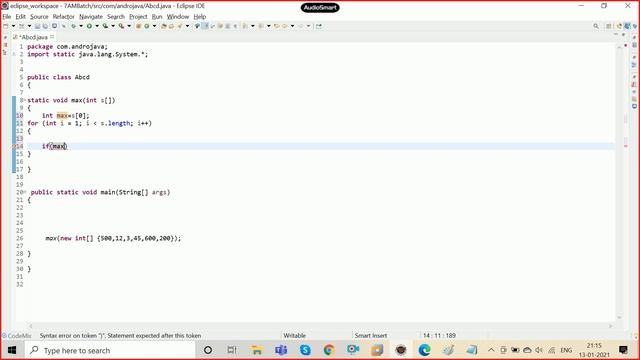The image size is (640, 360).
Task: Click the Open Task toolbar icon
Action: click(171, 26)
